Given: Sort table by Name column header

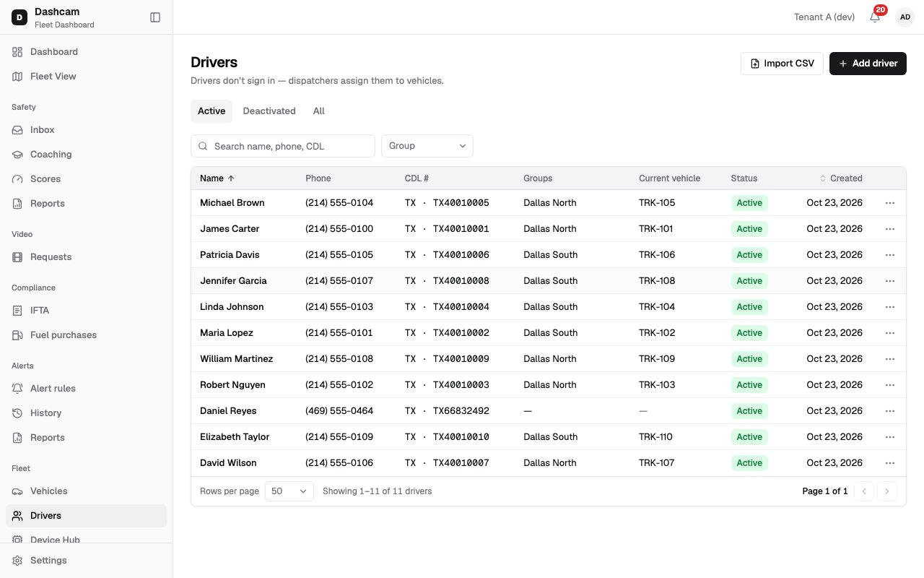Looking at the screenshot, I should (x=217, y=178).
